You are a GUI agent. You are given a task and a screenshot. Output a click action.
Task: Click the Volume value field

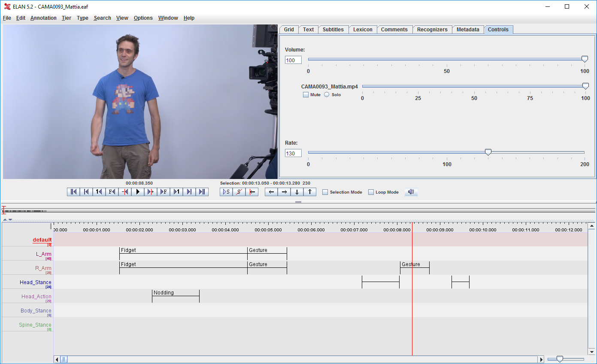pos(293,60)
